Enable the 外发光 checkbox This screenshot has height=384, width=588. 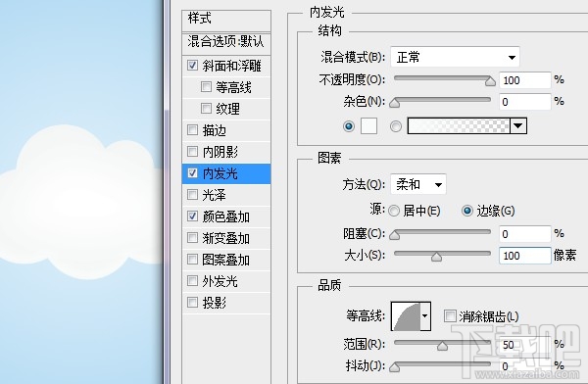[x=192, y=280]
